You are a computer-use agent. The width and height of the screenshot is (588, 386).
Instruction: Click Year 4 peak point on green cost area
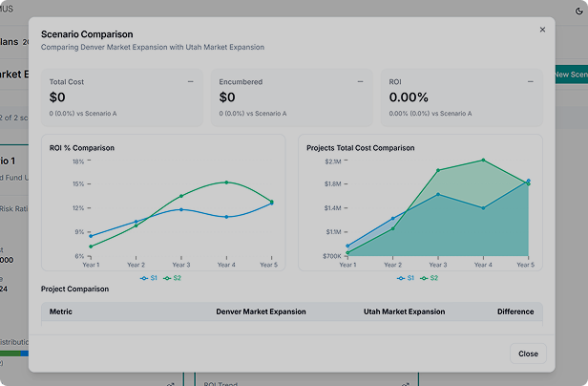pos(483,161)
